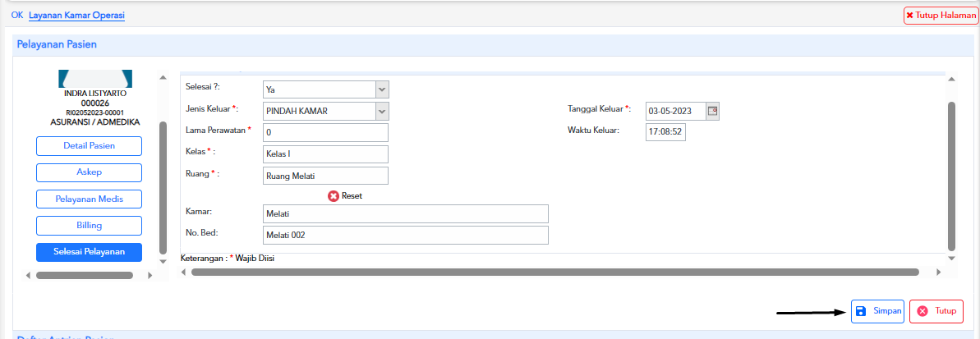980x339 pixels.
Task: Open Detail Pasien menu item
Action: (89, 146)
